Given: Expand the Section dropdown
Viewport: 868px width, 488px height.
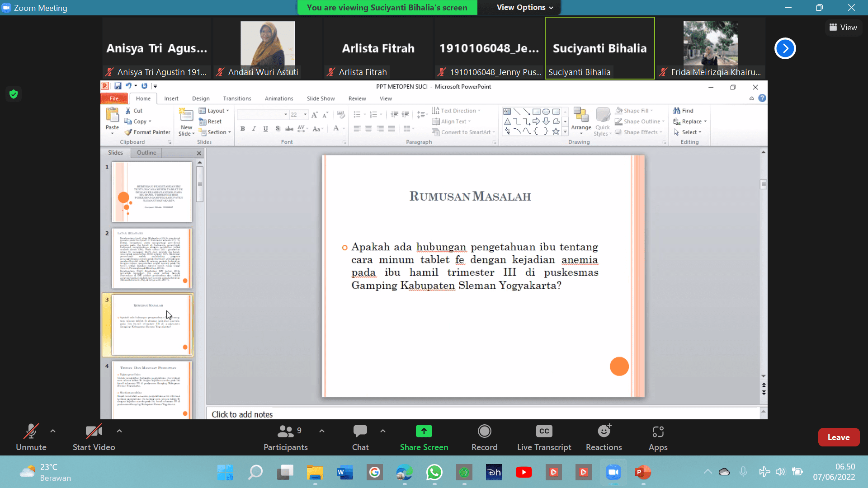Looking at the screenshot, I should 215,132.
